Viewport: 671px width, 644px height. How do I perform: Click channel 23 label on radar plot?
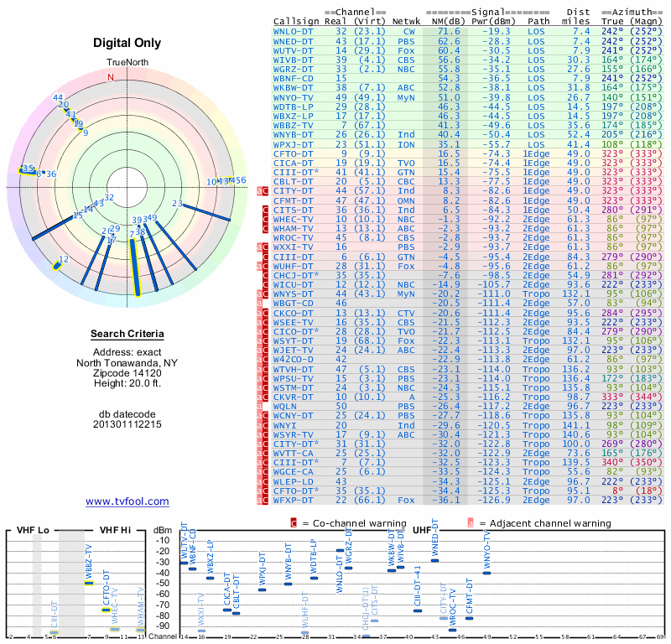coord(177,203)
